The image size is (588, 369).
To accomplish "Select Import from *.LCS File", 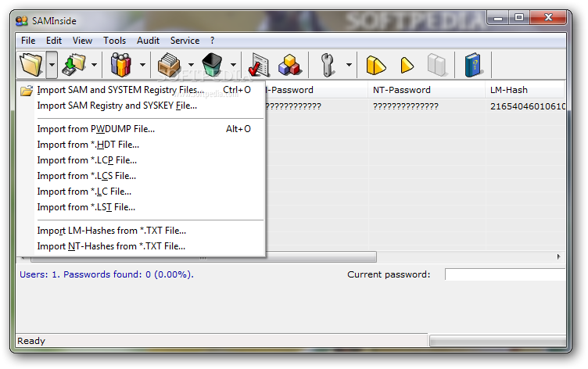I will [x=140, y=176].
